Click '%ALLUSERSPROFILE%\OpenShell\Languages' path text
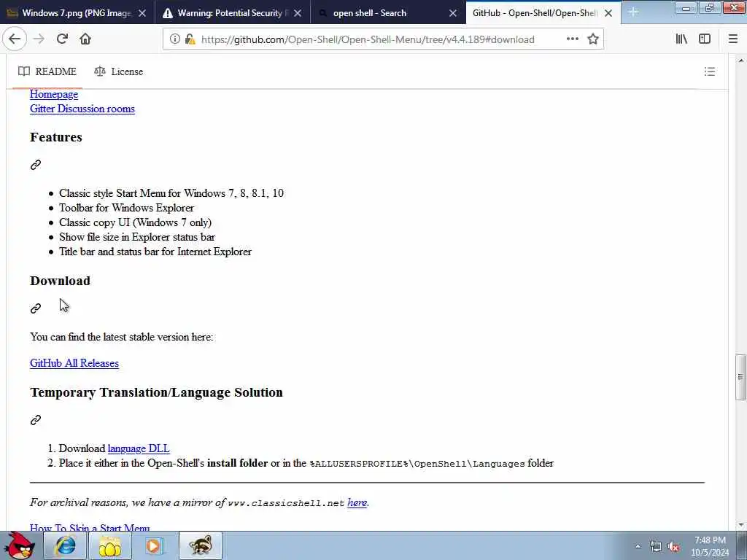This screenshot has width=747, height=560. coord(417,464)
